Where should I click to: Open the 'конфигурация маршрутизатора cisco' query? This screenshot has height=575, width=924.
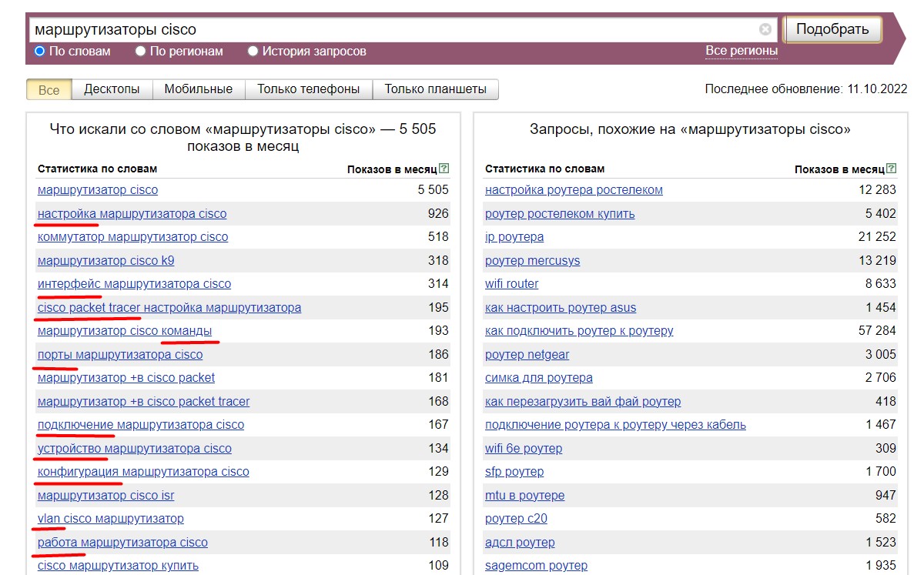[x=143, y=472]
